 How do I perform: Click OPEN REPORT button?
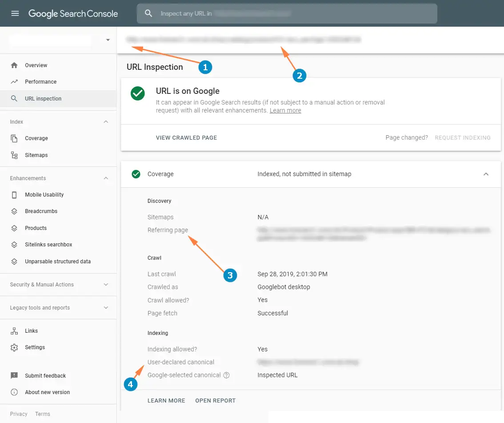click(x=215, y=401)
